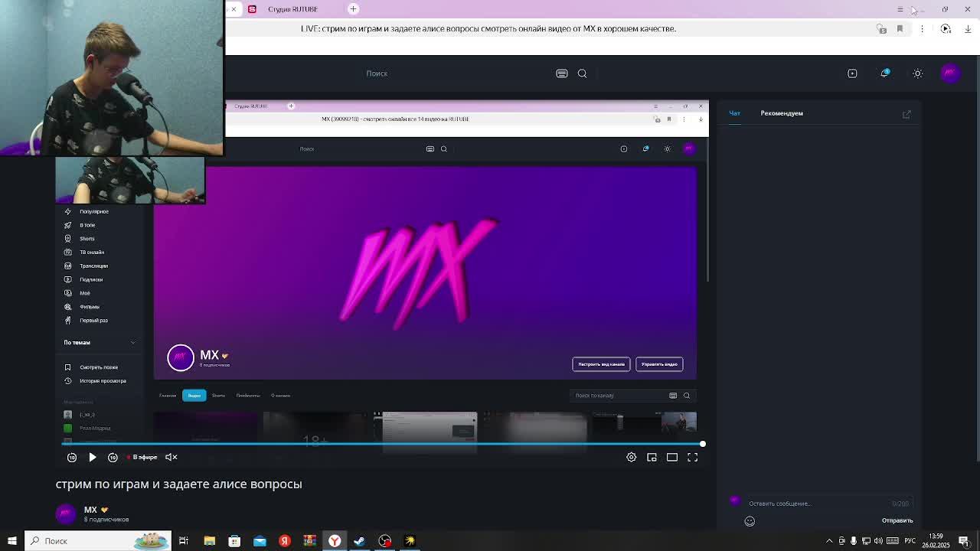Click the RUTUBE search magnifier icon

pyautogui.click(x=582, y=73)
